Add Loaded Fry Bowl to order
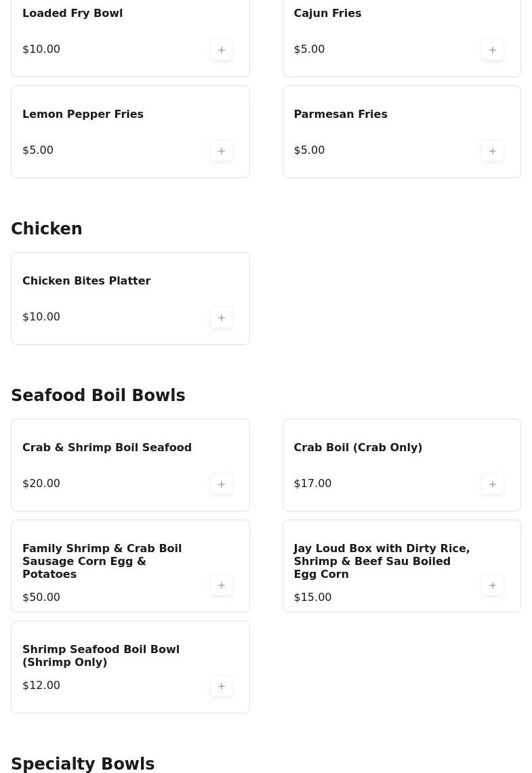Viewport: 532px width, 773px height. pos(221,49)
